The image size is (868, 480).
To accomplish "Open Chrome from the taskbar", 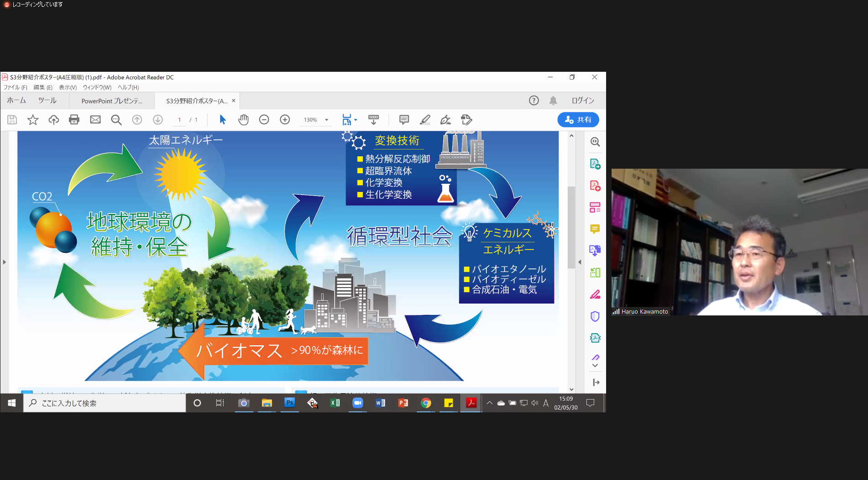I will coord(426,403).
